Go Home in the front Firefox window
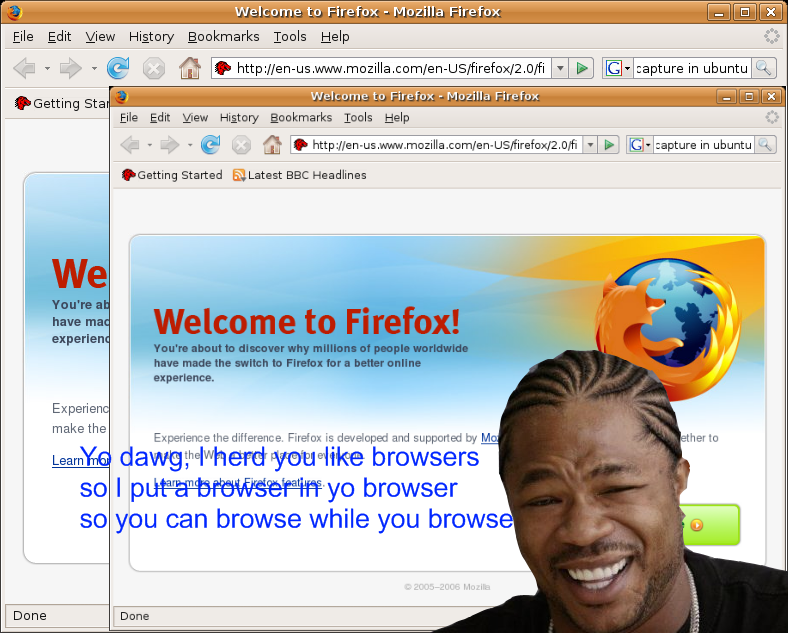 pyautogui.click(x=272, y=145)
